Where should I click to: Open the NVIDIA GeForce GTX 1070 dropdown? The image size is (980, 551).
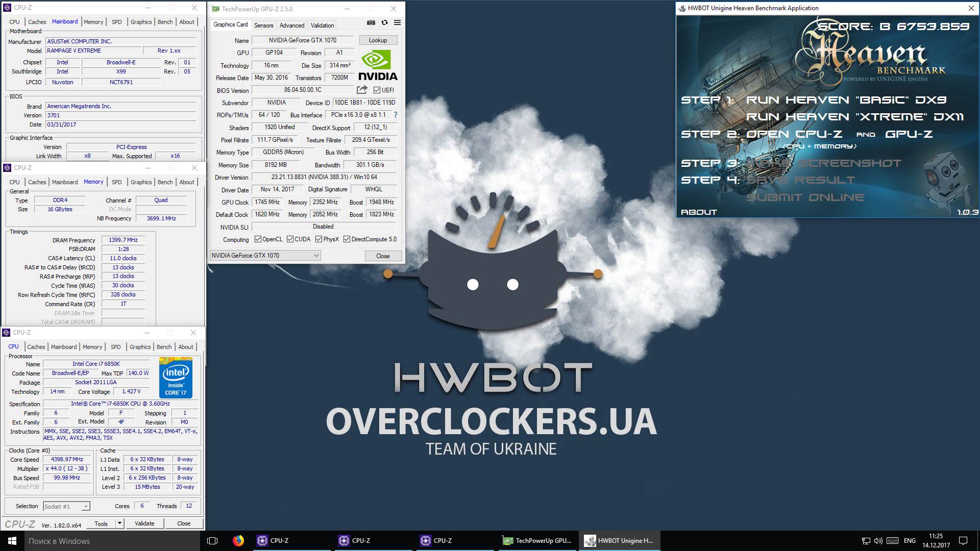265,256
